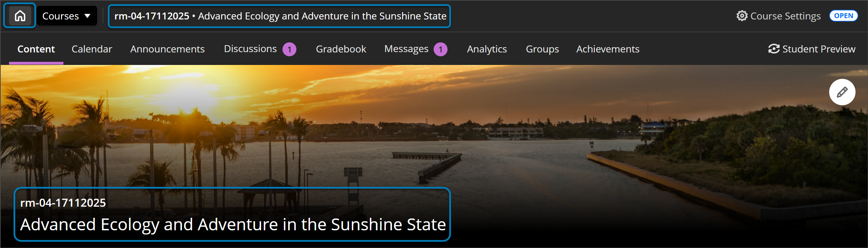Expand the course navigation breadcrumb
The height and width of the screenshot is (248, 868).
[279, 16]
